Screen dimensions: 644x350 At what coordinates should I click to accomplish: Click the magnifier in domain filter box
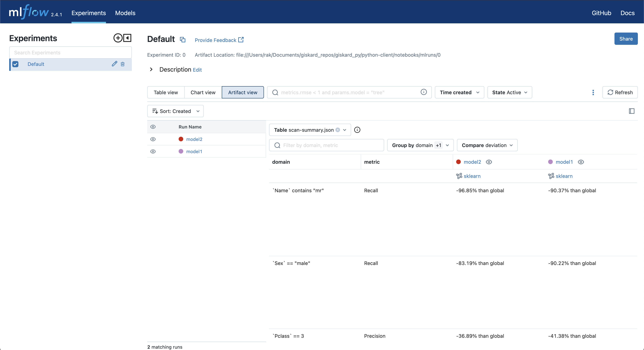pyautogui.click(x=277, y=145)
